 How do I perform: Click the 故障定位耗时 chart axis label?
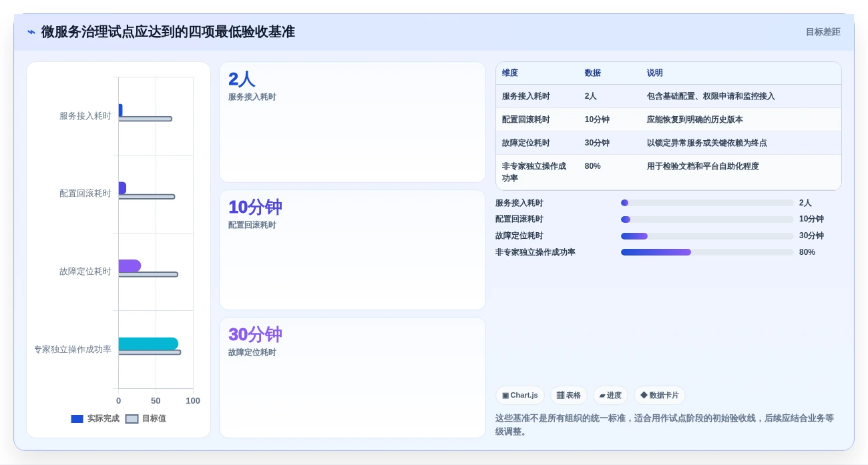(85, 272)
